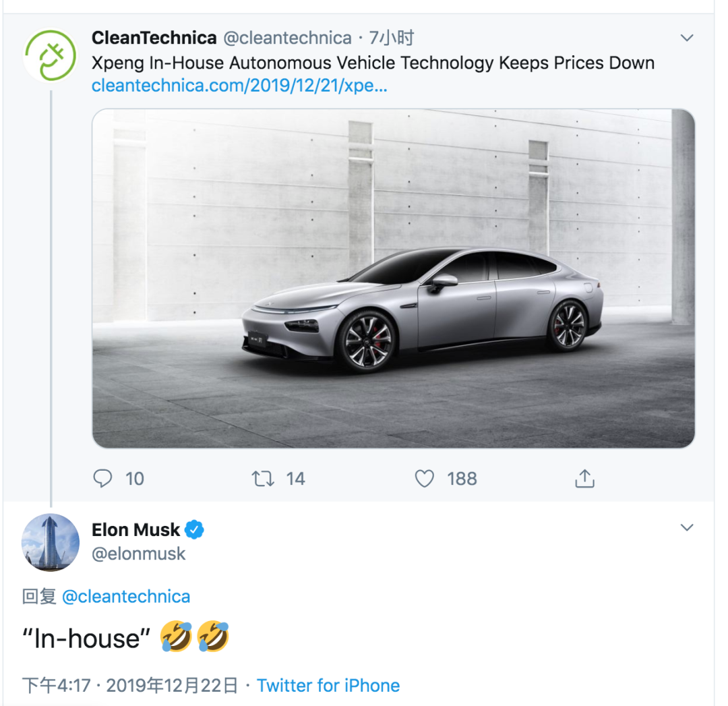
Task: Click the CleanTechnica display name
Action: (154, 38)
